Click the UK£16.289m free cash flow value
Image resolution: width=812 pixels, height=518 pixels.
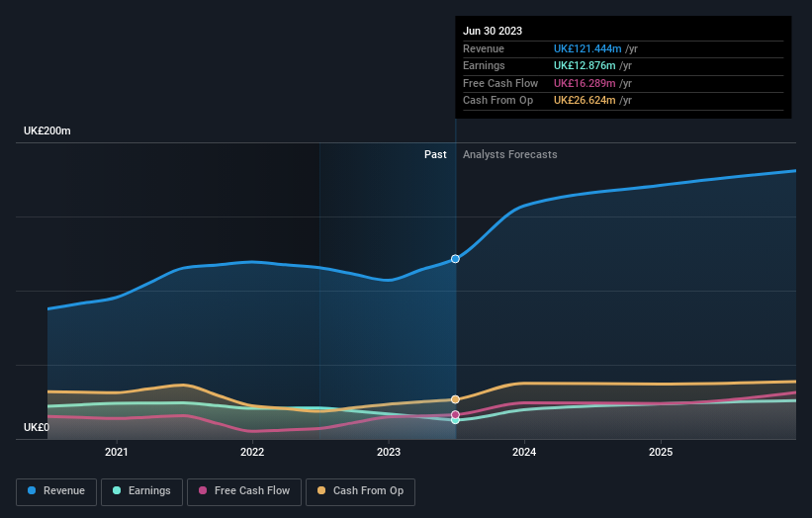pos(585,83)
